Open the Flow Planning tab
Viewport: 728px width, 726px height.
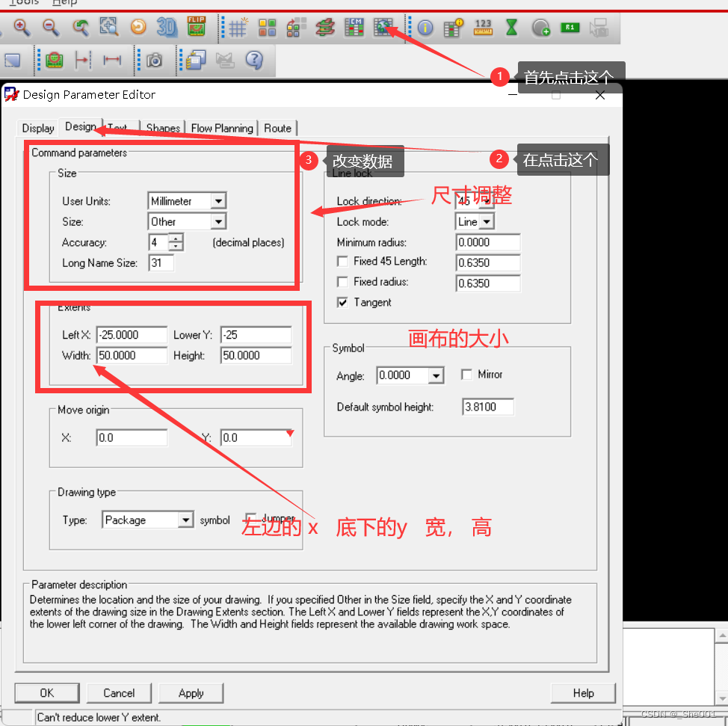pyautogui.click(x=222, y=128)
